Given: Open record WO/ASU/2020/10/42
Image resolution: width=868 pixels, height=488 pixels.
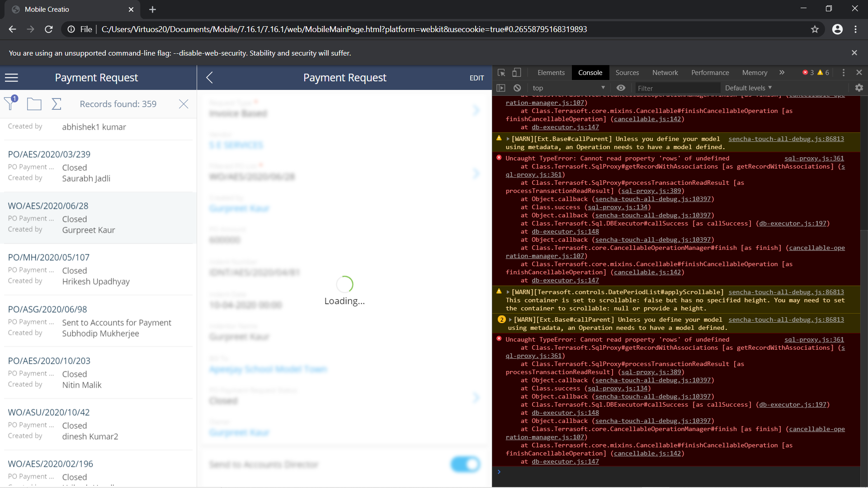Looking at the screenshot, I should click(x=98, y=424).
